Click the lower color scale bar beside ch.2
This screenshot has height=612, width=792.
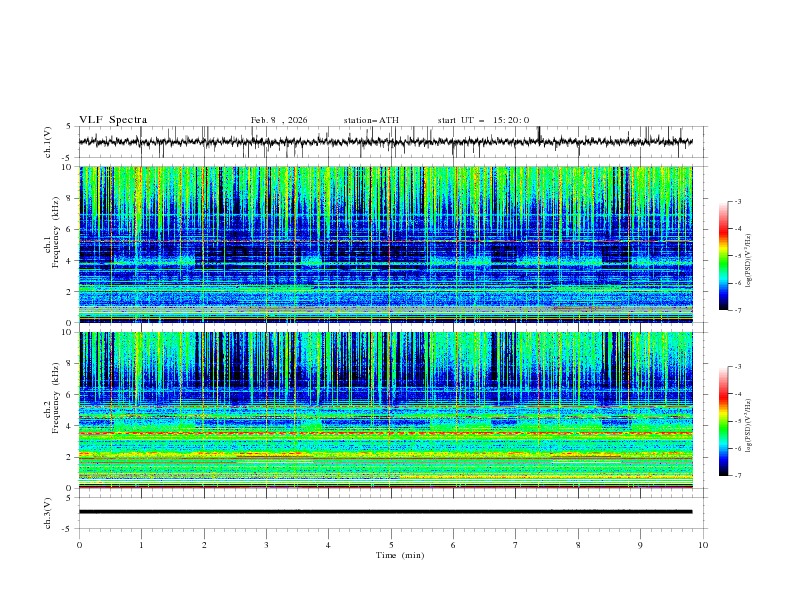click(x=724, y=421)
